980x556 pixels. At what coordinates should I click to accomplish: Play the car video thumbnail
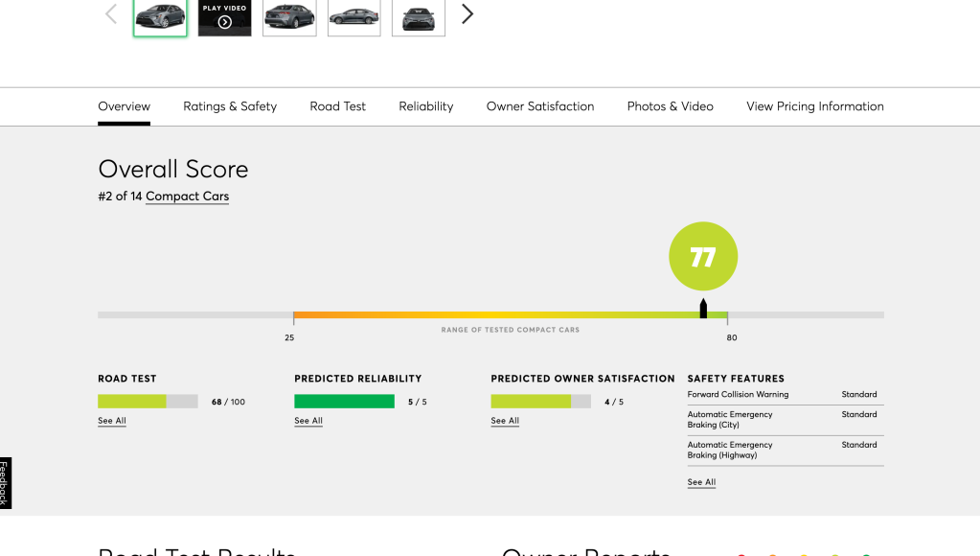224,17
